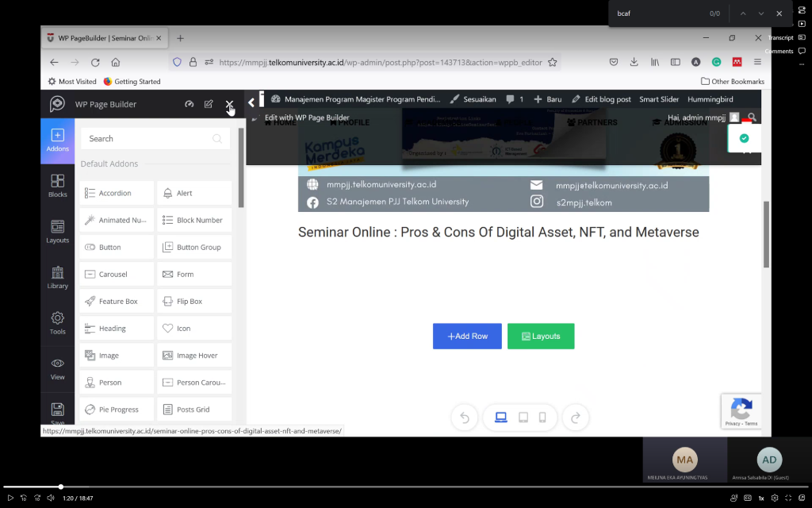Screen dimensions: 812x508
Task: Open the Baru menu in admin bar
Action: pyautogui.click(x=547, y=99)
